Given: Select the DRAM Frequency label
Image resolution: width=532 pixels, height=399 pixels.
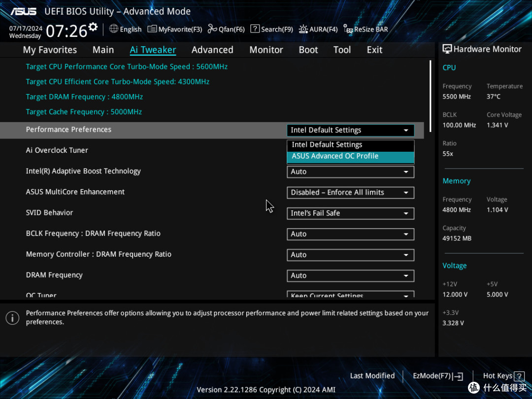Looking at the screenshot, I should pyautogui.click(x=54, y=275).
